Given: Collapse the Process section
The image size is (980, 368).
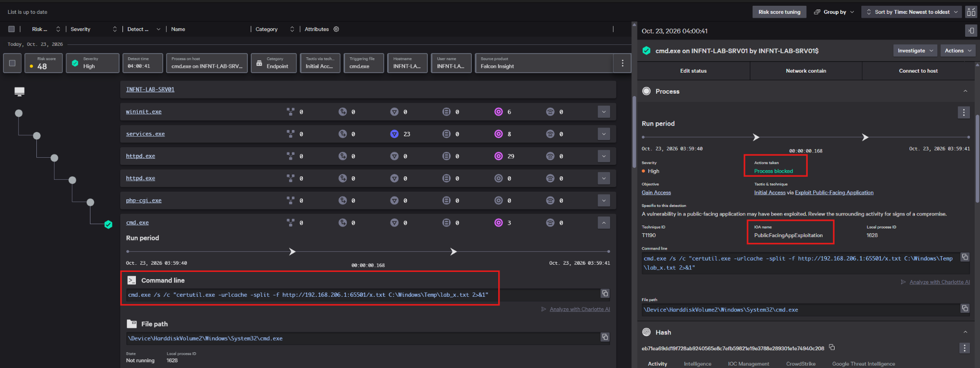Looking at the screenshot, I should click(x=965, y=91).
